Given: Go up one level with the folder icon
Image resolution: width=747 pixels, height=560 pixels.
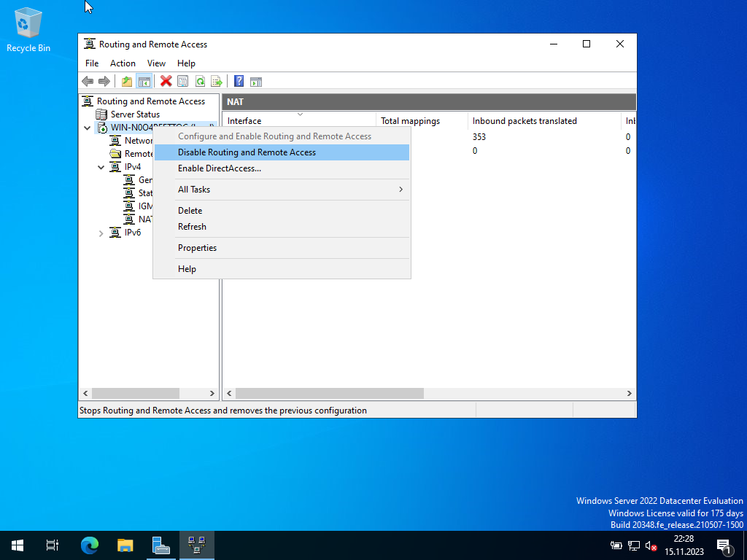Looking at the screenshot, I should [127, 82].
